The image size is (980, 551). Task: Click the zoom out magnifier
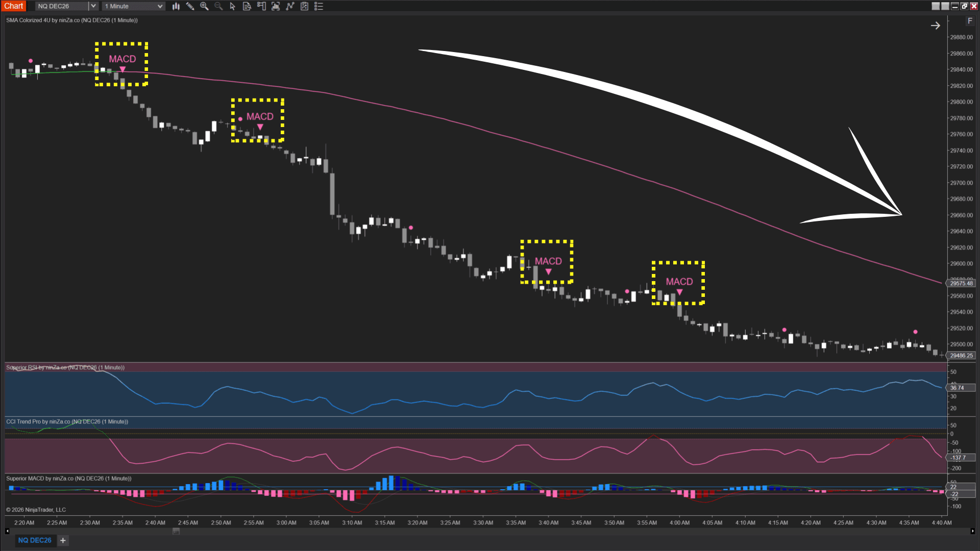[218, 6]
